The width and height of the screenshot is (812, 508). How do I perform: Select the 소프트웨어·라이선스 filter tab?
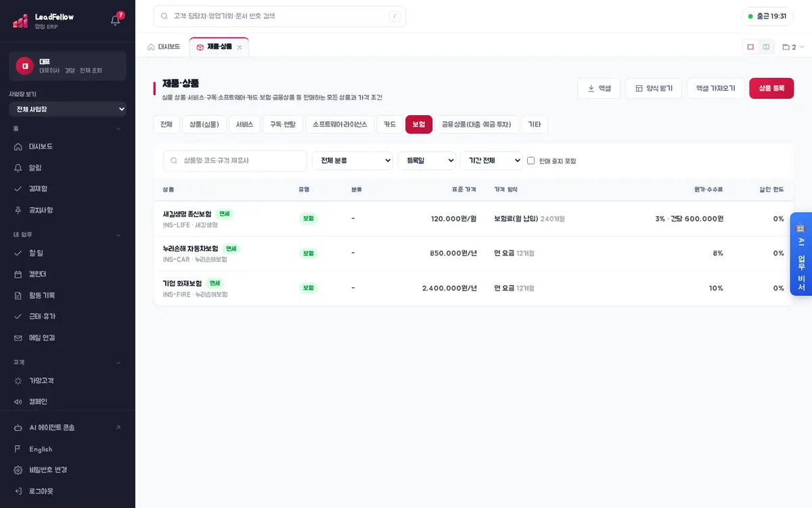click(x=340, y=125)
